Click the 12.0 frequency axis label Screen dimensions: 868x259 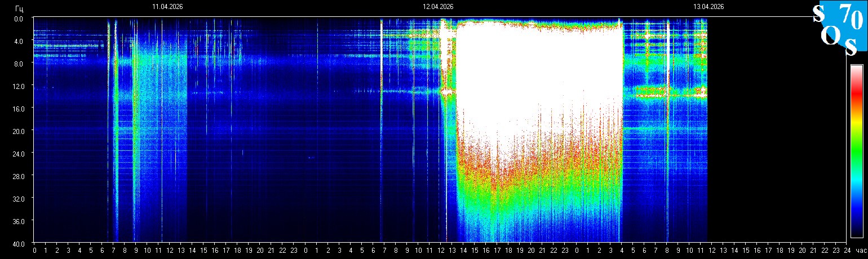pyautogui.click(x=19, y=86)
